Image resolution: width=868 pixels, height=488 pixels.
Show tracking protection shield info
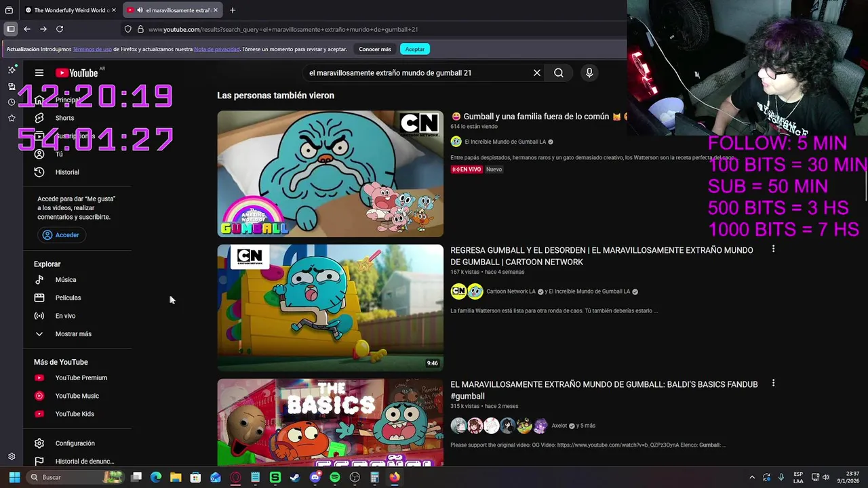click(x=127, y=29)
